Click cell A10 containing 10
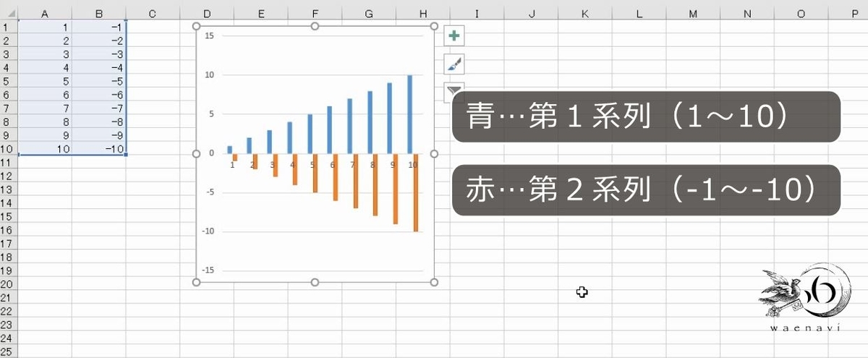868x358 pixels. click(45, 149)
